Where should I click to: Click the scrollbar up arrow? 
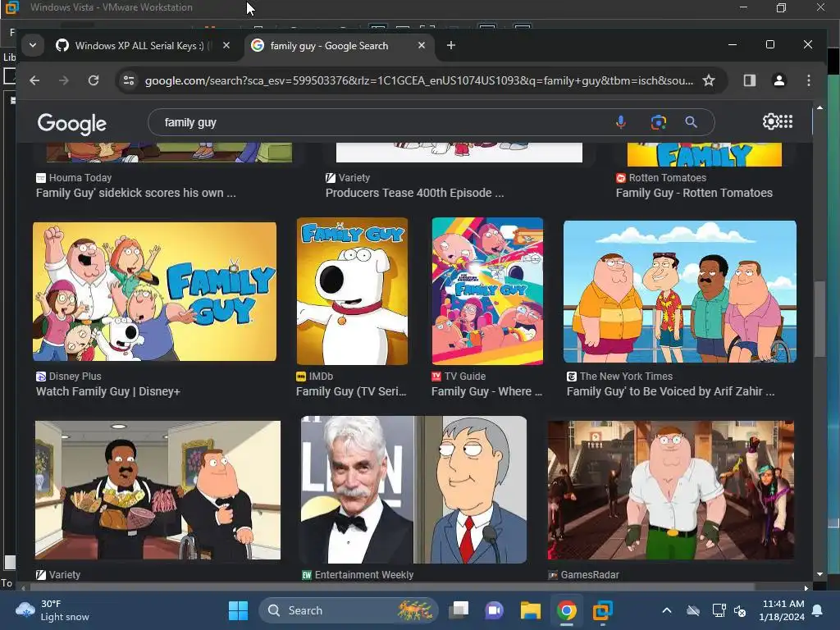click(x=819, y=107)
